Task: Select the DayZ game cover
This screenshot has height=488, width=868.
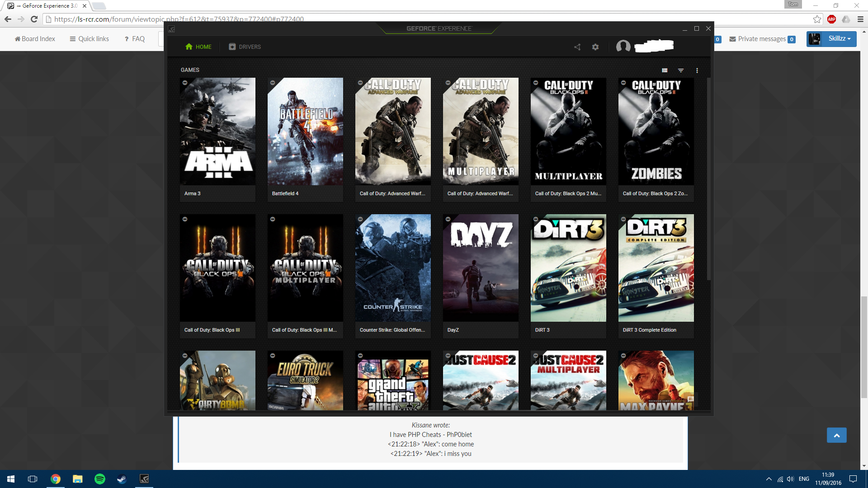Action: (481, 268)
